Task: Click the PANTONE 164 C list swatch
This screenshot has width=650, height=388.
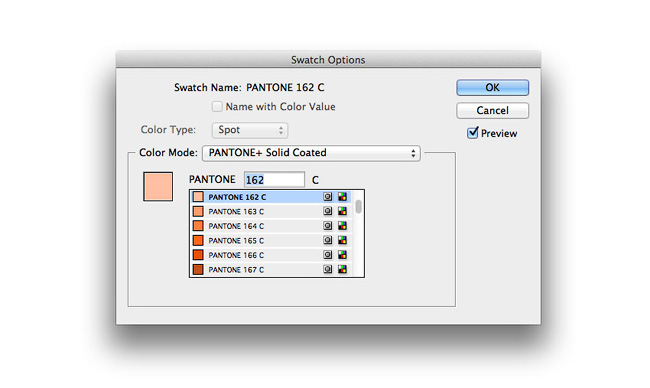Action: [x=198, y=226]
